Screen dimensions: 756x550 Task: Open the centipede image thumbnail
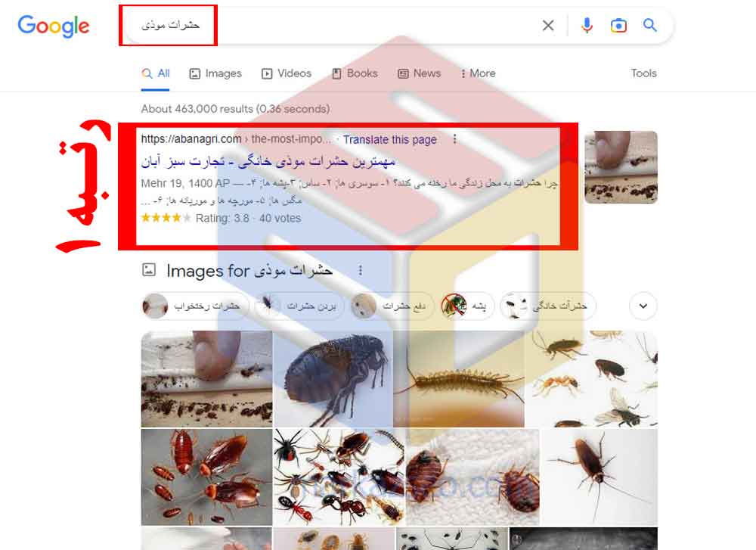tap(459, 379)
